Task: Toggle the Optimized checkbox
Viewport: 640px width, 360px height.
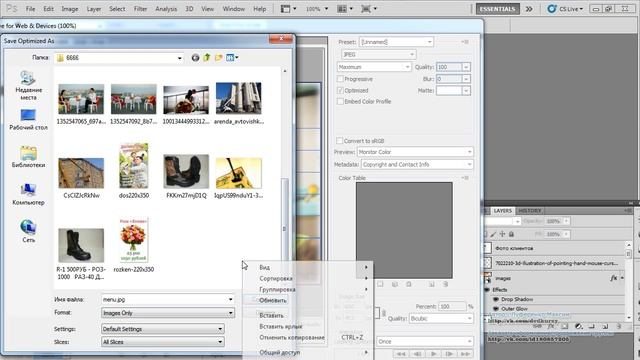Action: click(340, 90)
